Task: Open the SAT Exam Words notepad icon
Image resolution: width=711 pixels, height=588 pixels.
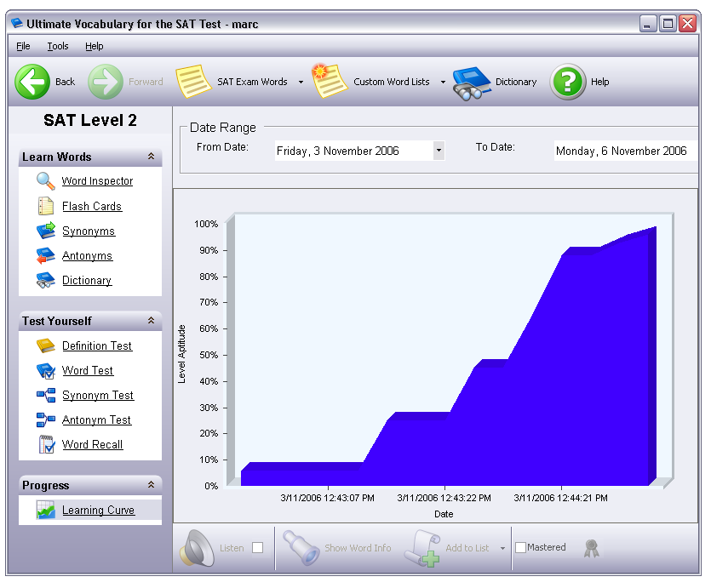Action: [193, 82]
